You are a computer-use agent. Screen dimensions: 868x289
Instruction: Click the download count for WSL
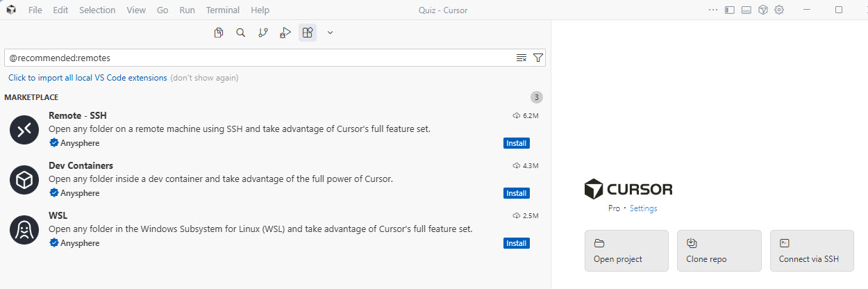(x=526, y=215)
